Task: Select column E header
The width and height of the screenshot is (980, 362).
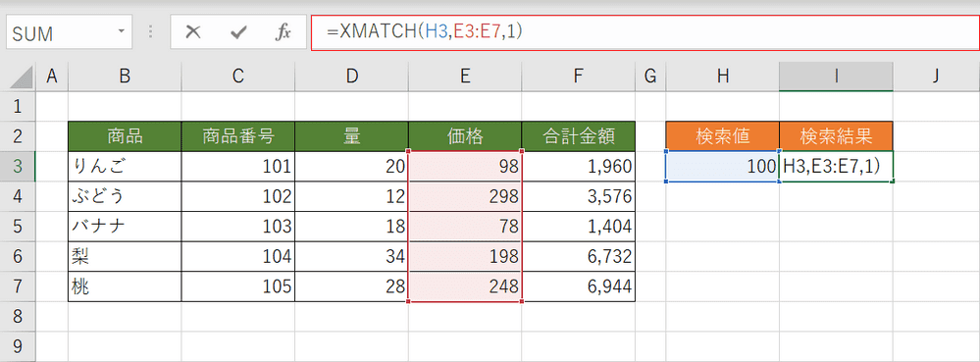Action: pos(465,77)
